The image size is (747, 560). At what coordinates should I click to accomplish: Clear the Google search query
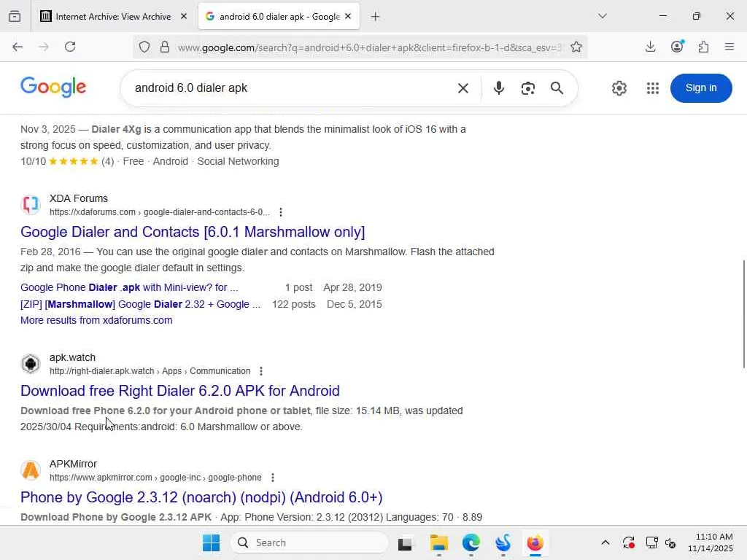[x=463, y=88]
